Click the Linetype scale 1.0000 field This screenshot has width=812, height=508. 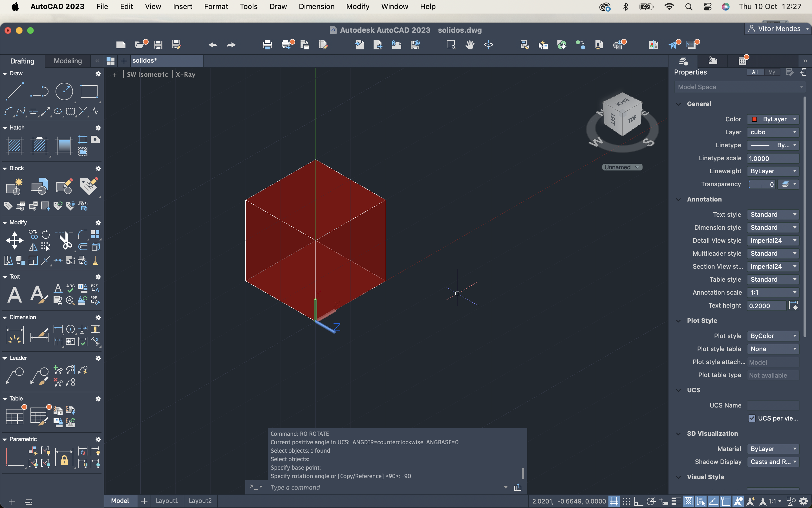tap(773, 158)
